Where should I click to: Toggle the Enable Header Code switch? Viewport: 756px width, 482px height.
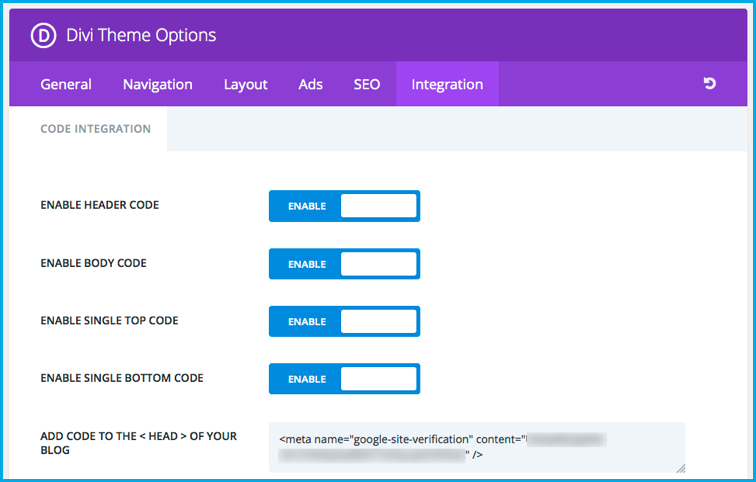[x=344, y=206]
